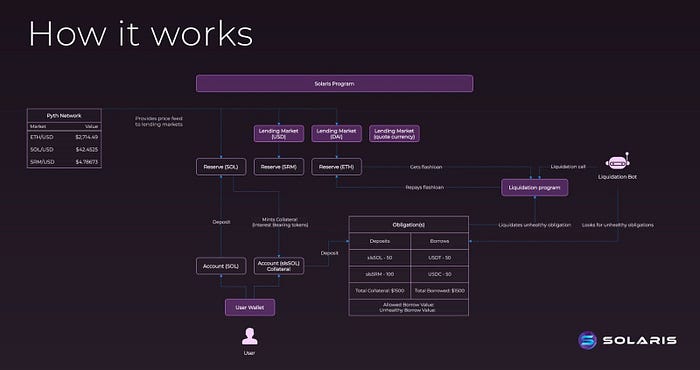Click the 'Liquidation Bot' caption
The width and height of the screenshot is (700, 370).
pos(617,177)
